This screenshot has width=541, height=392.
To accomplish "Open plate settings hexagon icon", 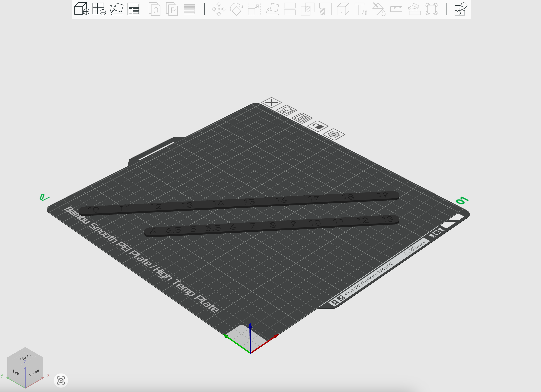I will tap(334, 134).
